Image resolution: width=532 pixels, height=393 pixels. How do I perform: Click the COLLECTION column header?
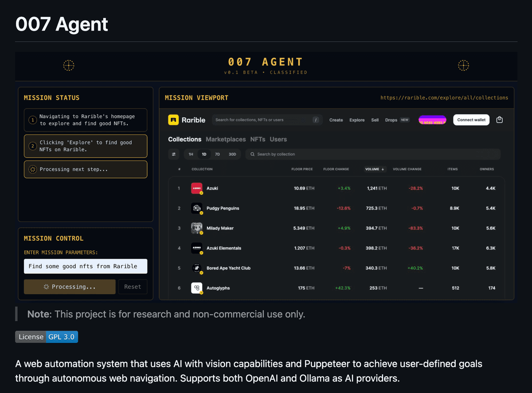pos(202,169)
